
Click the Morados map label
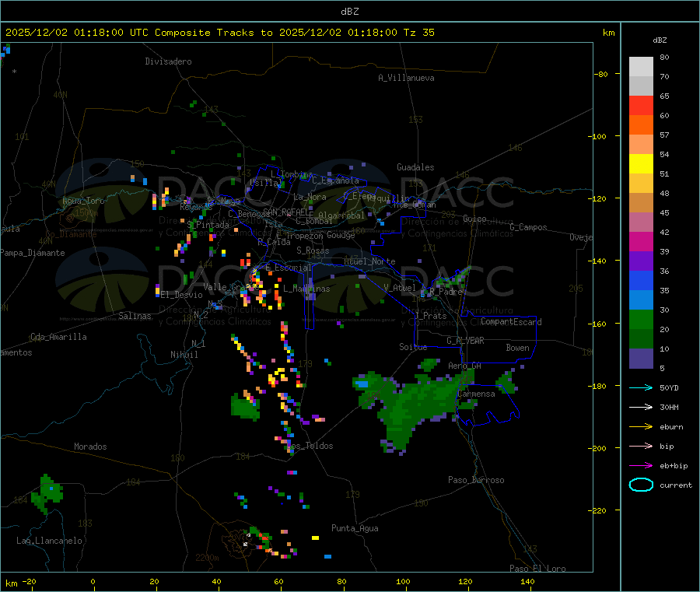coord(90,447)
